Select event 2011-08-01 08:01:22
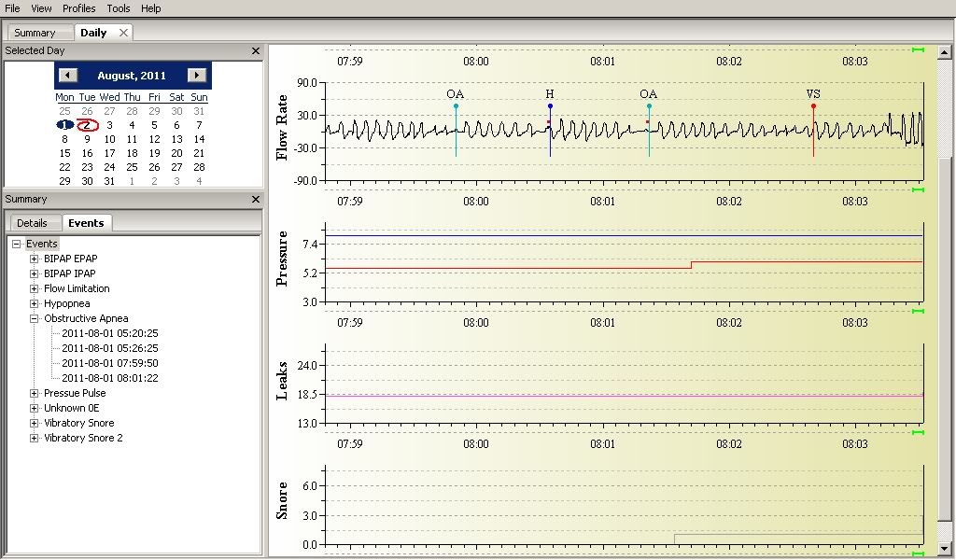Viewport: 956px width, 560px height. click(110, 378)
